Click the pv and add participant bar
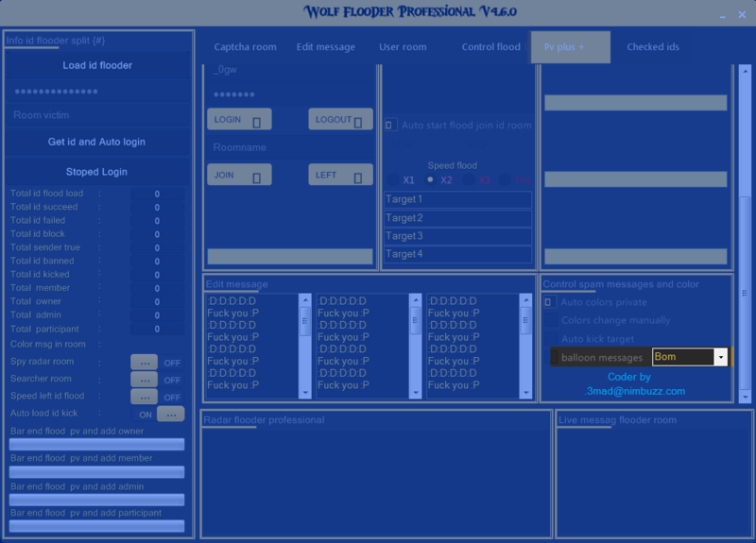The height and width of the screenshot is (543, 756). pos(97,526)
